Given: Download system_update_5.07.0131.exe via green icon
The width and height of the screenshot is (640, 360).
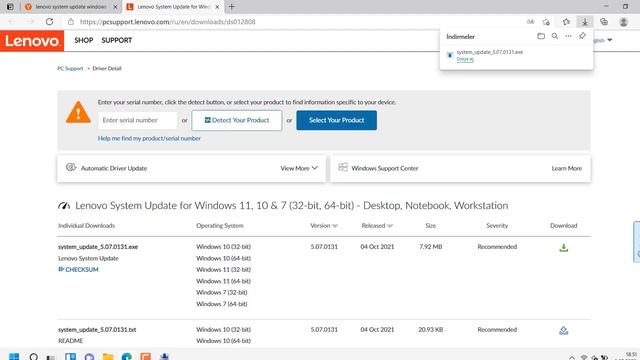Looking at the screenshot, I should 563,247.
